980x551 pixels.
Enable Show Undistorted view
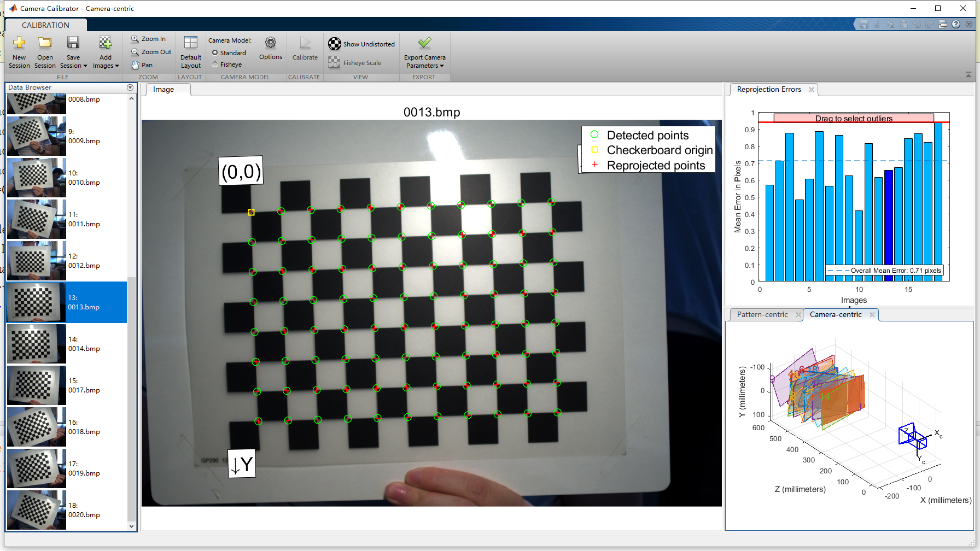[361, 44]
